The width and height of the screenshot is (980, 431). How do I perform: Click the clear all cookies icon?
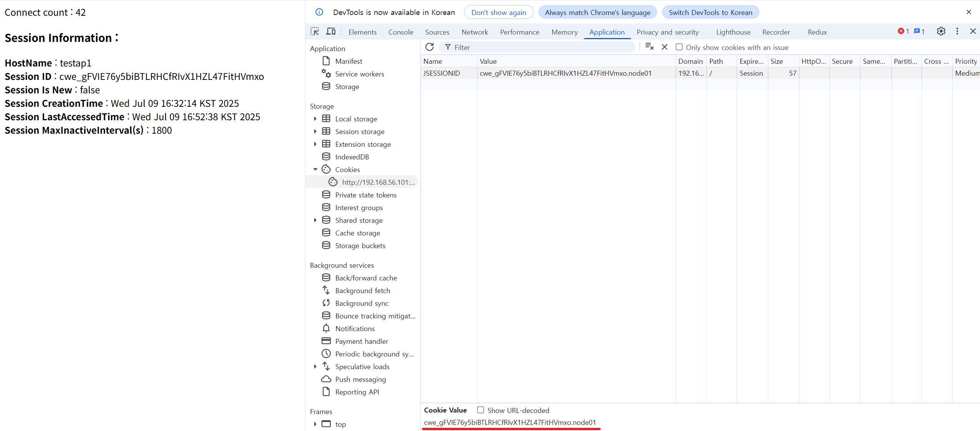click(649, 47)
